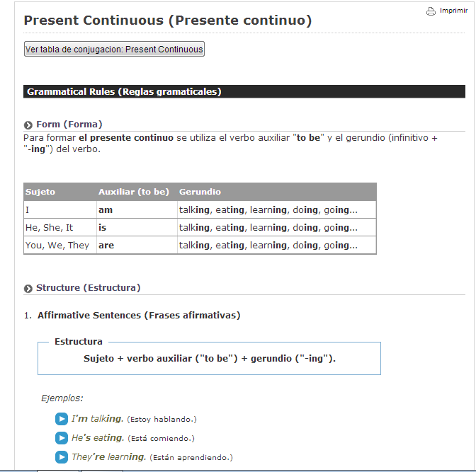Image resolution: width=476 pixels, height=472 pixels.
Task: Click the Affirmative Sentences (Frases afirmativas) heading
Action: click(139, 316)
